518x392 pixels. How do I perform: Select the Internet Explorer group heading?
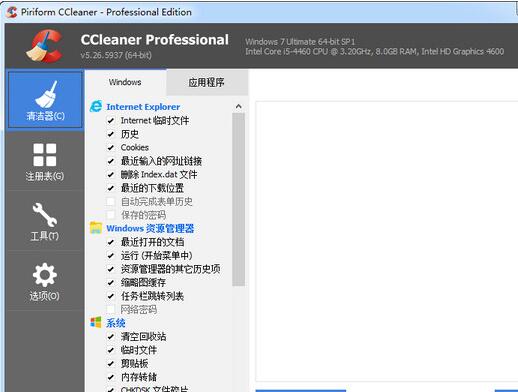tap(143, 107)
